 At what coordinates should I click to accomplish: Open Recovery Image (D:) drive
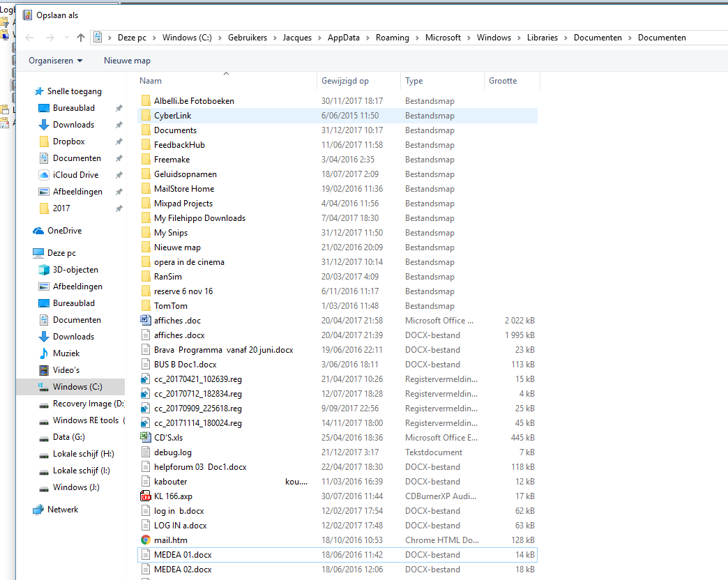(x=82, y=404)
